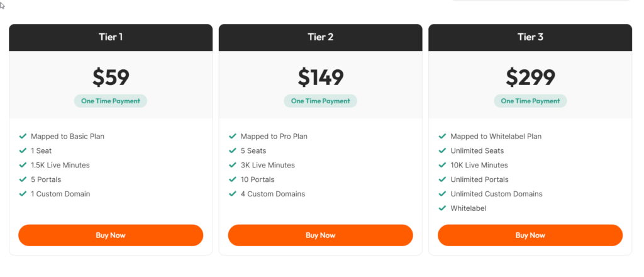This screenshot has height=277, width=644.
Task: Click the $299 One Time Payment badge
Action: [x=530, y=101]
